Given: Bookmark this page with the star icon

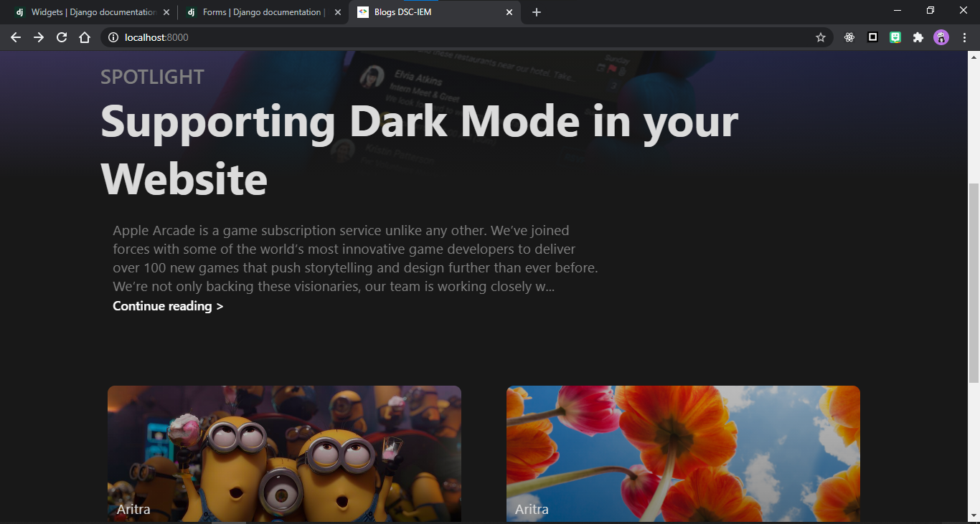Looking at the screenshot, I should [x=821, y=37].
